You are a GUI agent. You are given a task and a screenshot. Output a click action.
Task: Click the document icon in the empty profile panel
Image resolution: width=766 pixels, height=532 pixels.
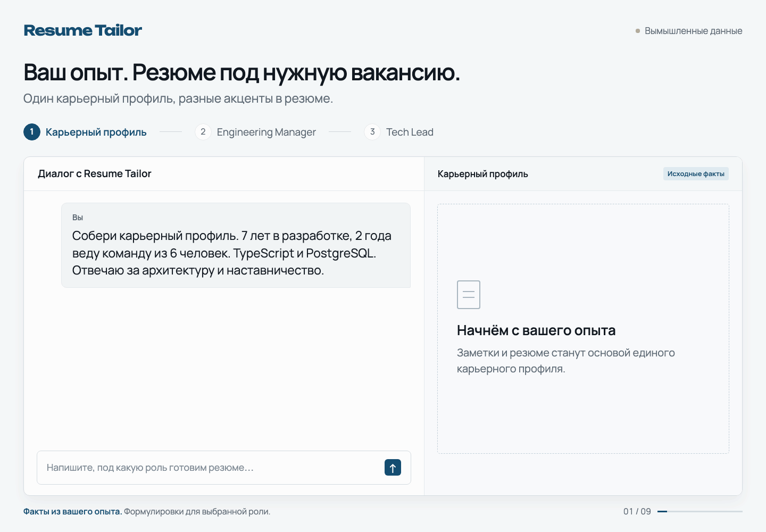[469, 295]
